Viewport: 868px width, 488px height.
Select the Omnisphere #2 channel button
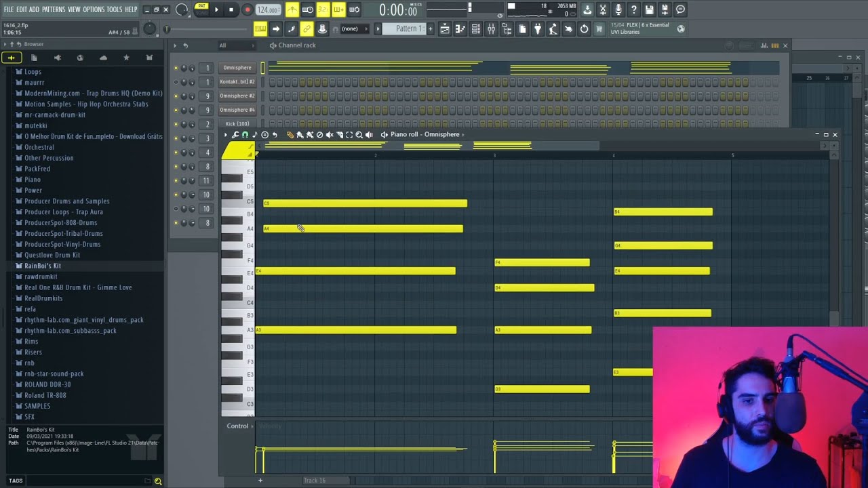(237, 96)
